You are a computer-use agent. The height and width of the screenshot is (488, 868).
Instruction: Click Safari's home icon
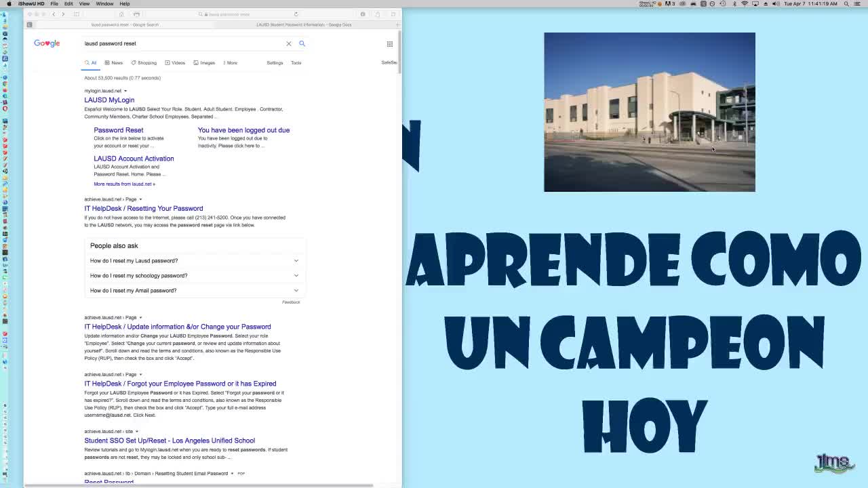[x=121, y=14]
